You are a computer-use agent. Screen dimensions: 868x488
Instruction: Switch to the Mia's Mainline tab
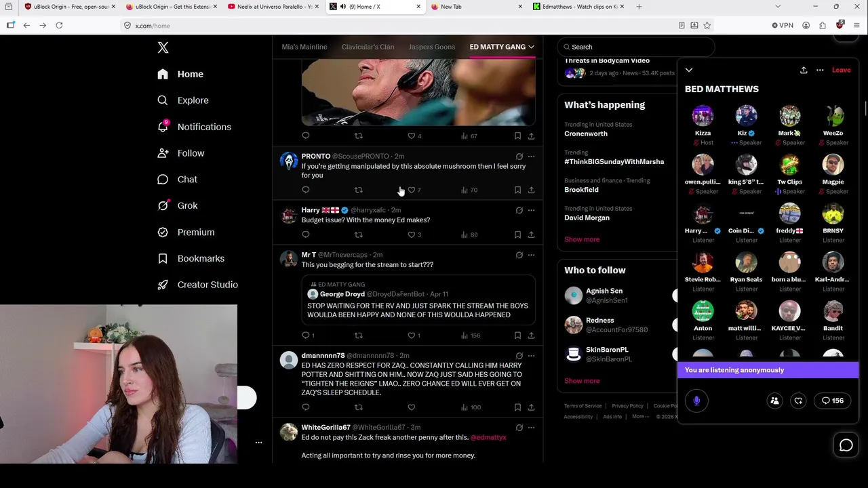tap(304, 47)
